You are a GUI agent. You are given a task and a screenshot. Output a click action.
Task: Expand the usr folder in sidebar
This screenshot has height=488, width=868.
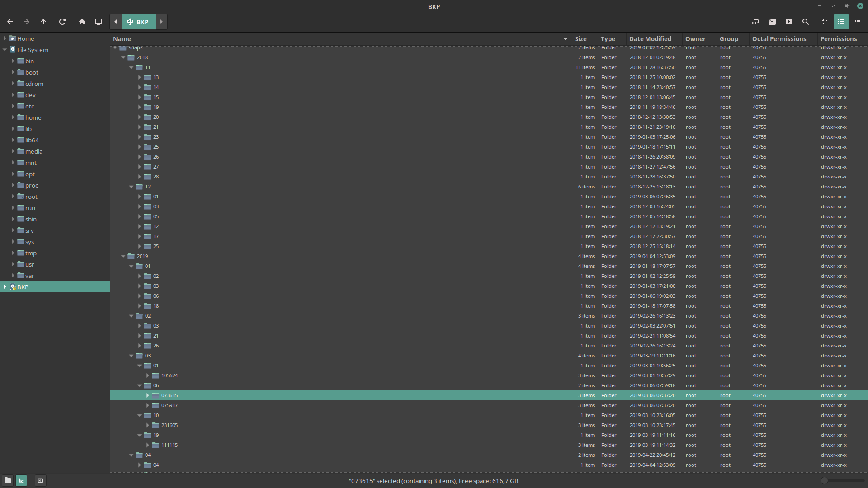click(13, 264)
